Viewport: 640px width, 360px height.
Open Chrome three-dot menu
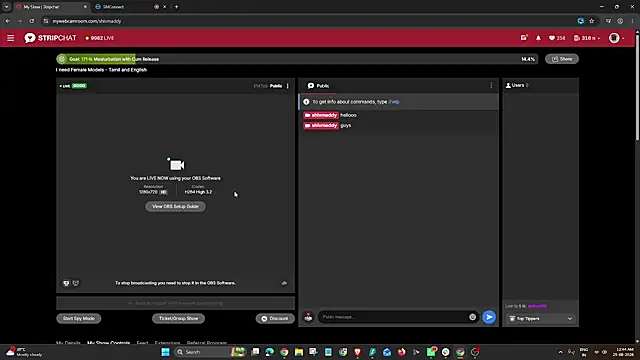point(632,21)
